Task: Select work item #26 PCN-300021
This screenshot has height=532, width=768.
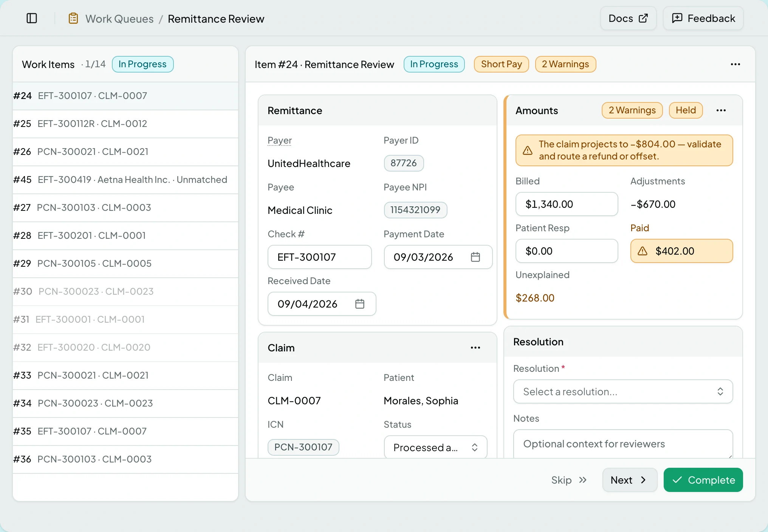Action: click(125, 152)
